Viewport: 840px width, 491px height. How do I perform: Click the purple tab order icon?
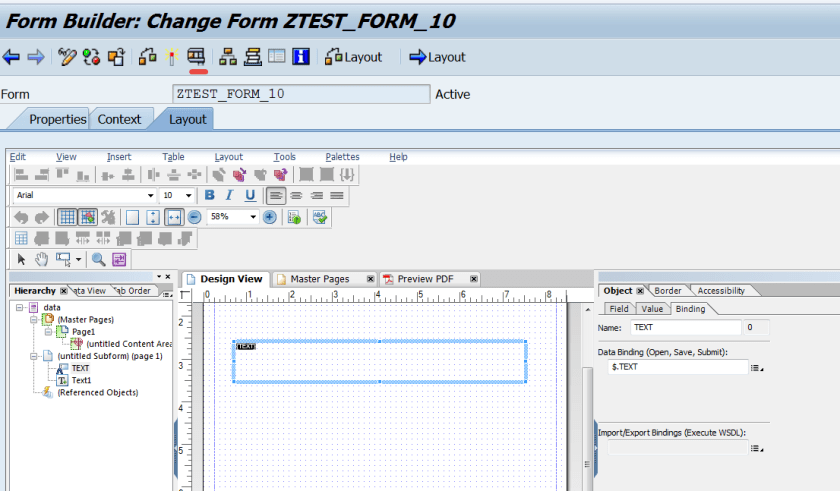119,260
